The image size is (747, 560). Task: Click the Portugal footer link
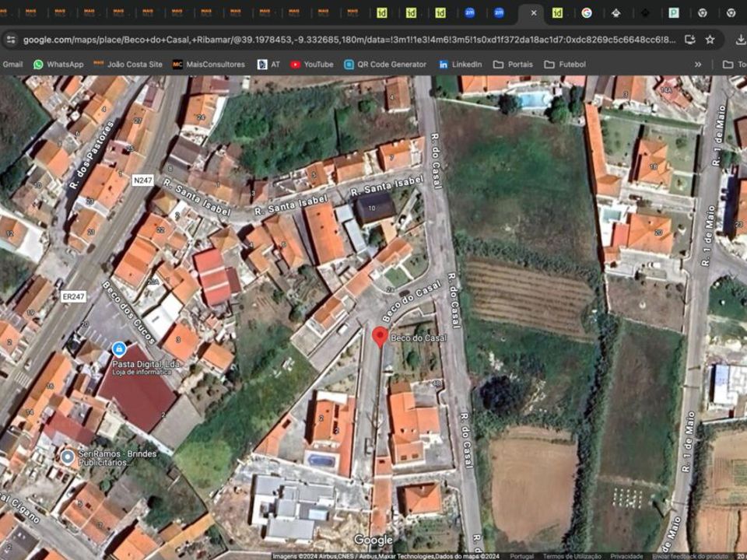pyautogui.click(x=521, y=556)
